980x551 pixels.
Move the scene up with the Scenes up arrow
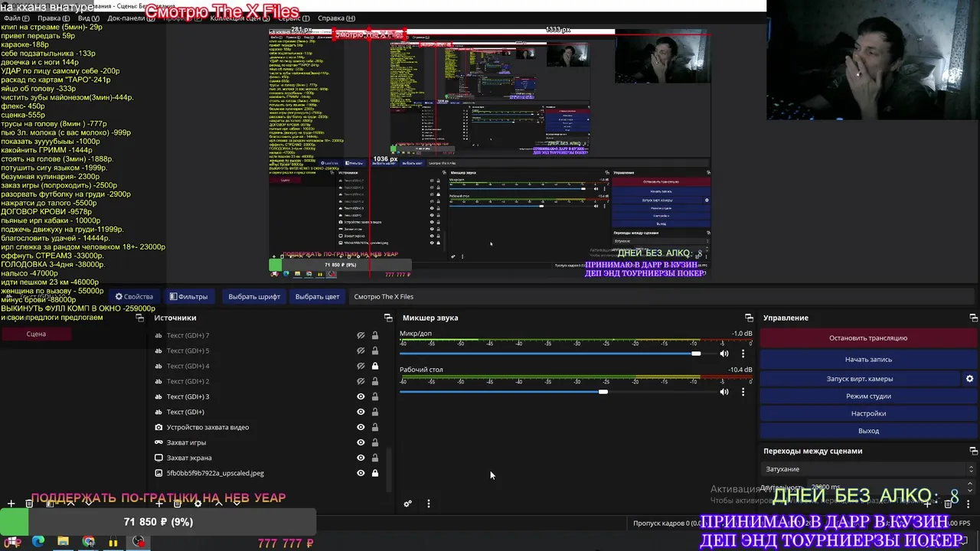tap(70, 504)
